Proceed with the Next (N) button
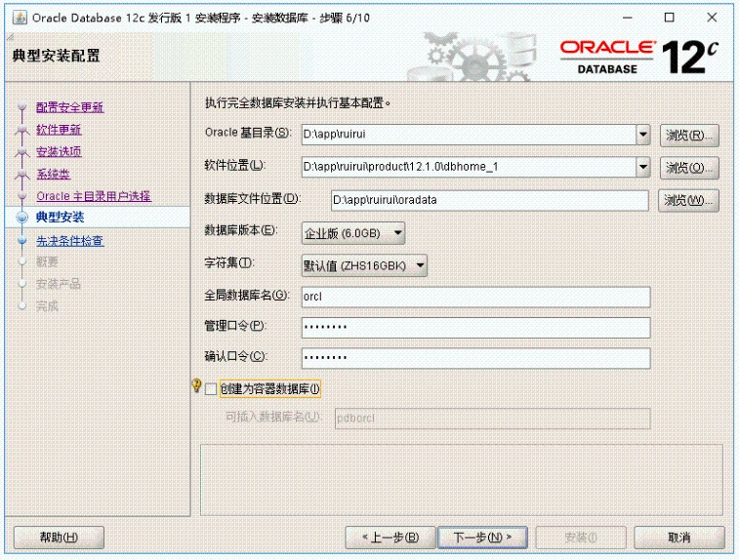739x560 pixels. [x=482, y=537]
